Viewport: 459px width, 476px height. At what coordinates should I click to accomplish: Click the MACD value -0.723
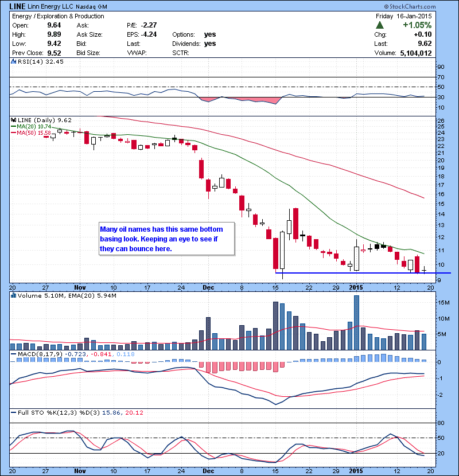(x=76, y=354)
